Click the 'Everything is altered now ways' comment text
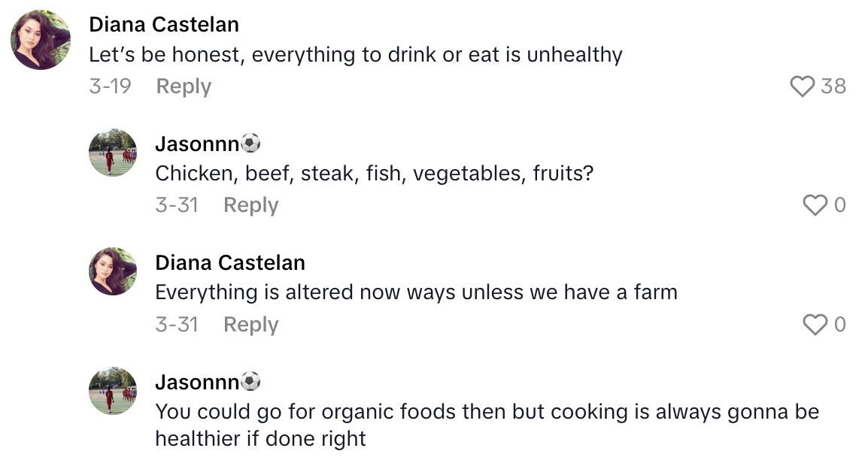Viewport: 868px width, 457px height. [x=416, y=292]
